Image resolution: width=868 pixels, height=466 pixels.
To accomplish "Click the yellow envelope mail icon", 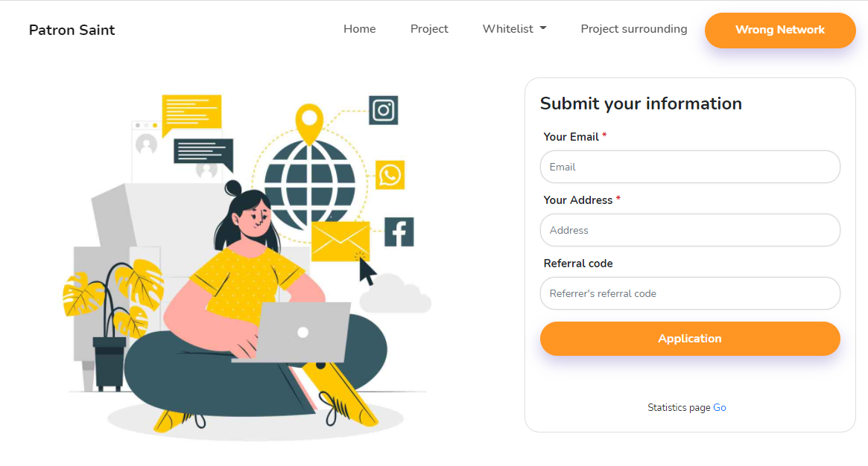I will pyautogui.click(x=340, y=241).
